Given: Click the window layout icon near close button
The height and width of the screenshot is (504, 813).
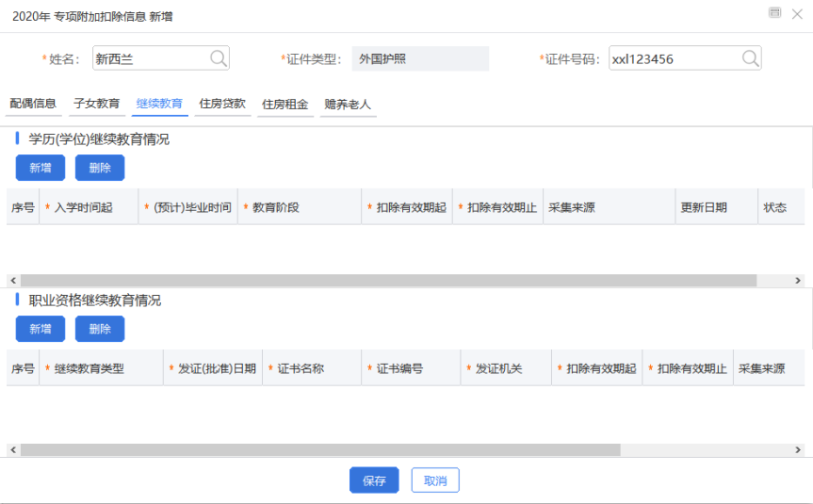Looking at the screenshot, I should tap(774, 13).
